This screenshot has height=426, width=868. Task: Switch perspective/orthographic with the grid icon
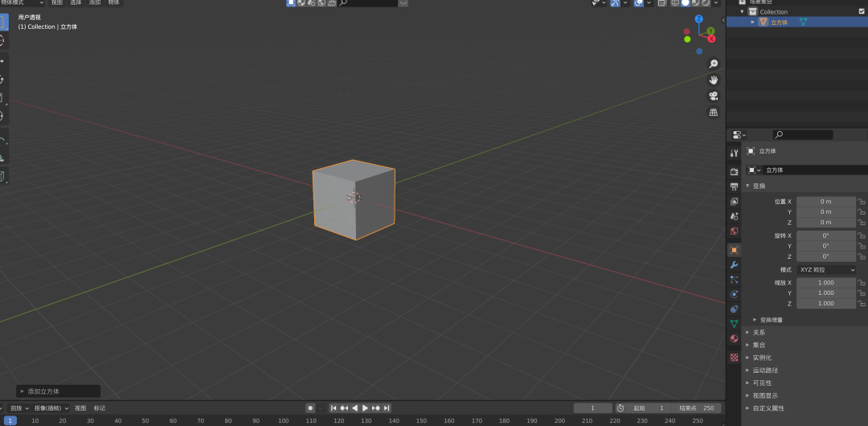click(x=714, y=113)
